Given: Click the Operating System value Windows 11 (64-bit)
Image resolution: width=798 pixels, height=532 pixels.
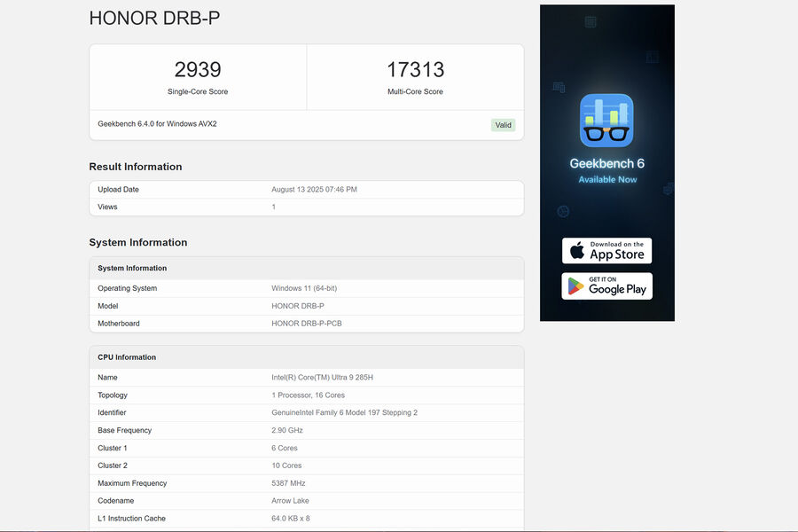Looking at the screenshot, I should point(304,288).
